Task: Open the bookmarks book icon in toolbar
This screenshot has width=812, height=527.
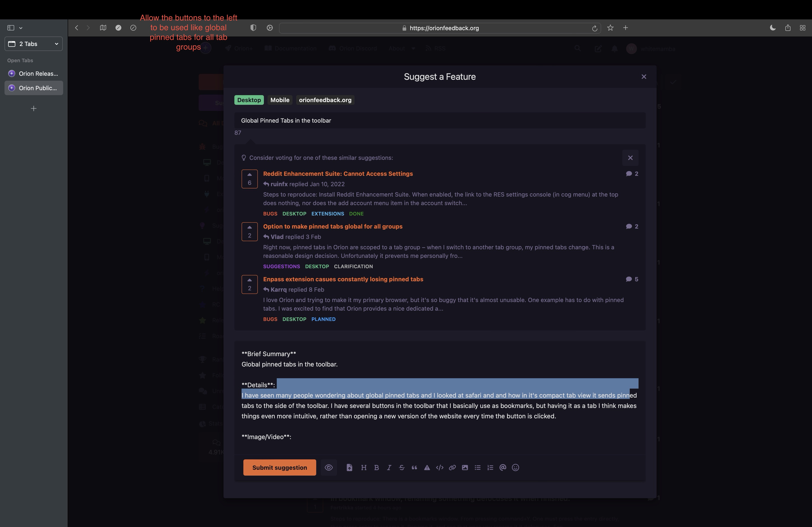Action: click(103, 28)
